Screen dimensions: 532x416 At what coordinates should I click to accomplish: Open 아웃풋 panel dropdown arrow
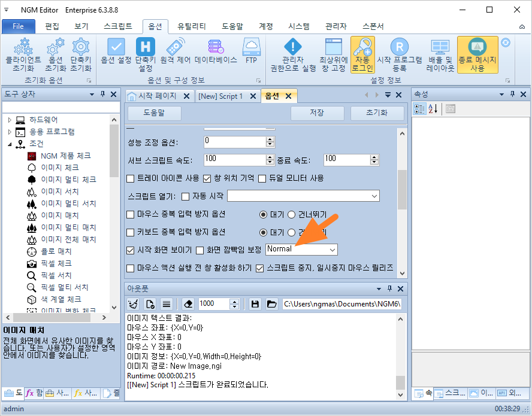click(x=379, y=289)
